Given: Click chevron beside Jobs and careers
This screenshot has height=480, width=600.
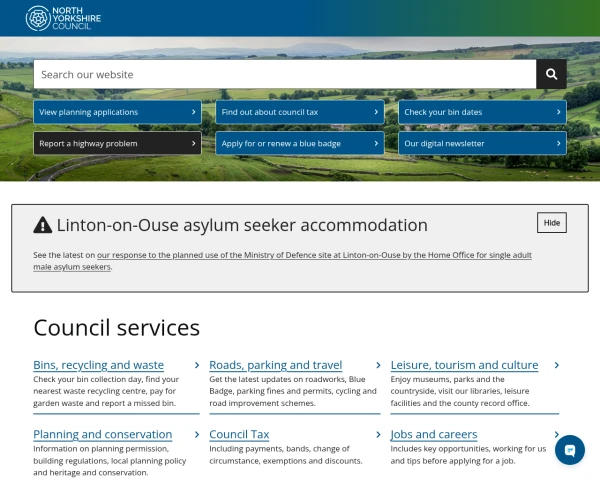Looking at the screenshot, I should pos(557,434).
